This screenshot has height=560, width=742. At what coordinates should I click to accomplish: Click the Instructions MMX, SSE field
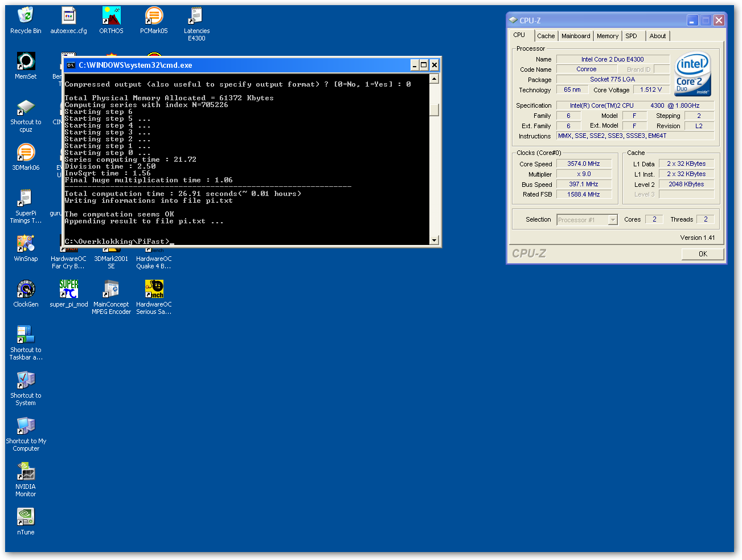pyautogui.click(x=635, y=136)
